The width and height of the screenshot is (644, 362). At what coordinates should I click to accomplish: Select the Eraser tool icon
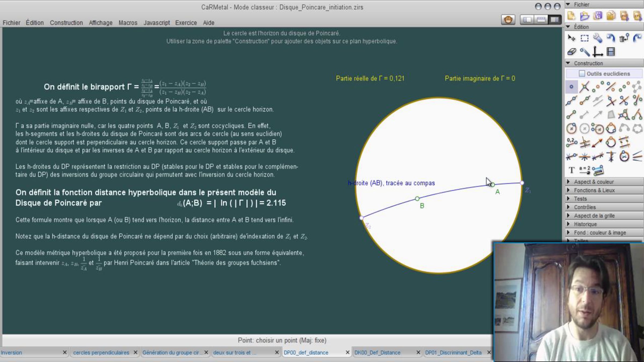coord(572,51)
